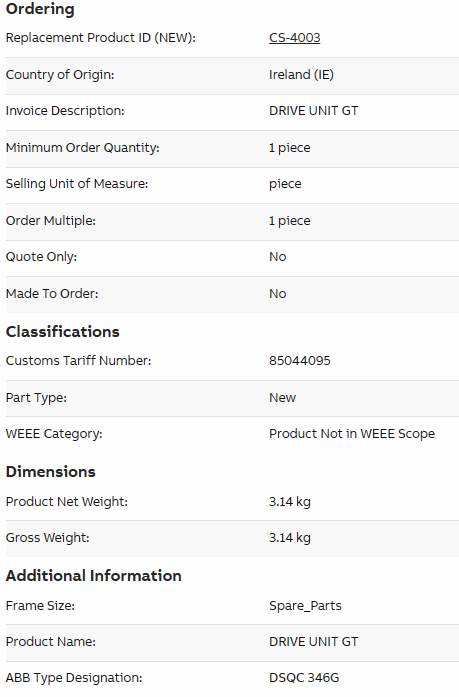Click the Quote Only value No
The image size is (459, 697).
tap(277, 257)
